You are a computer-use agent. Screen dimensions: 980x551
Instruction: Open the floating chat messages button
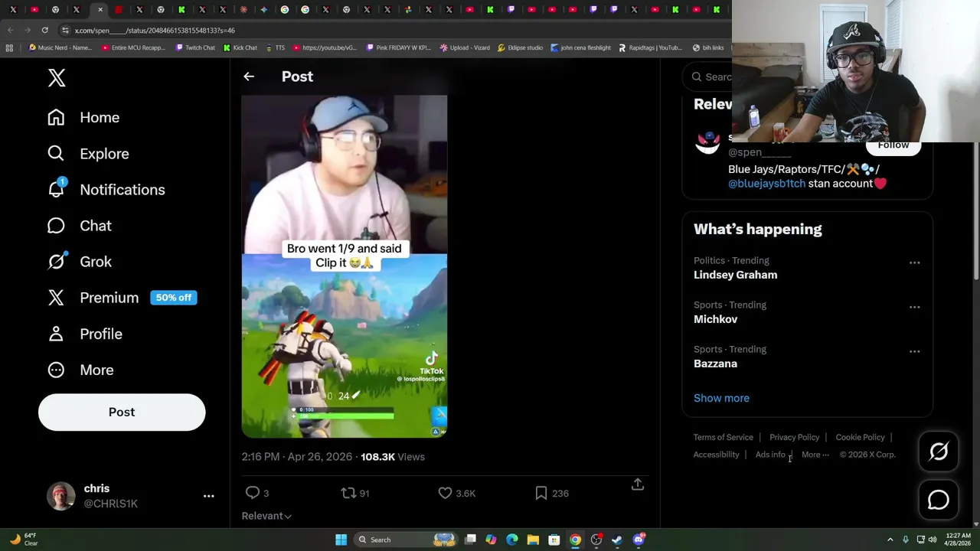[x=939, y=500]
